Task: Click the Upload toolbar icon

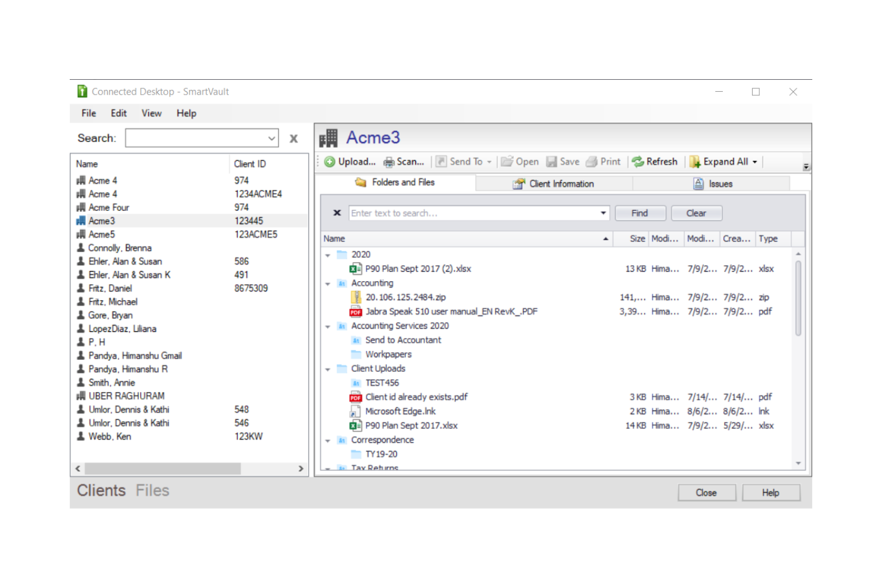Action: (330, 161)
